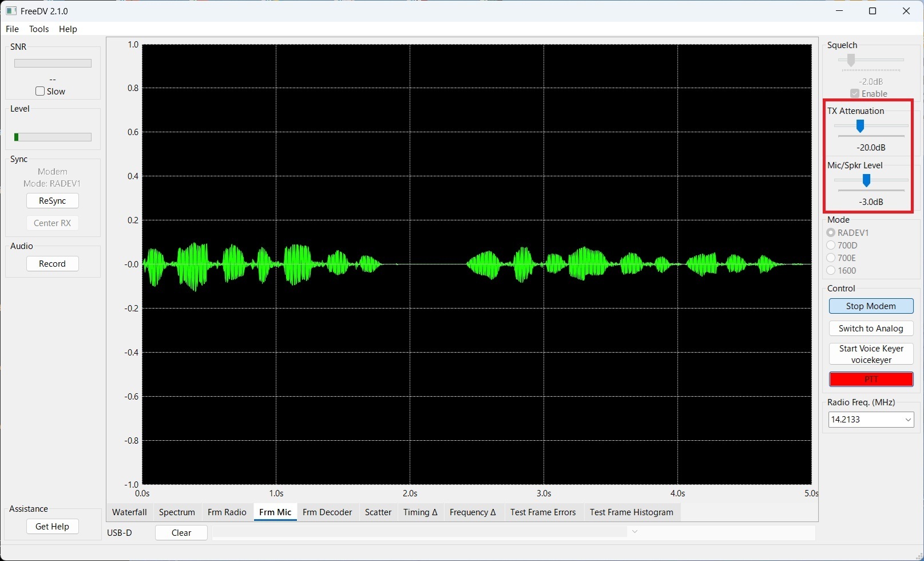This screenshot has width=924, height=561.
Task: Select the 700D mode radio button
Action: coord(831,245)
